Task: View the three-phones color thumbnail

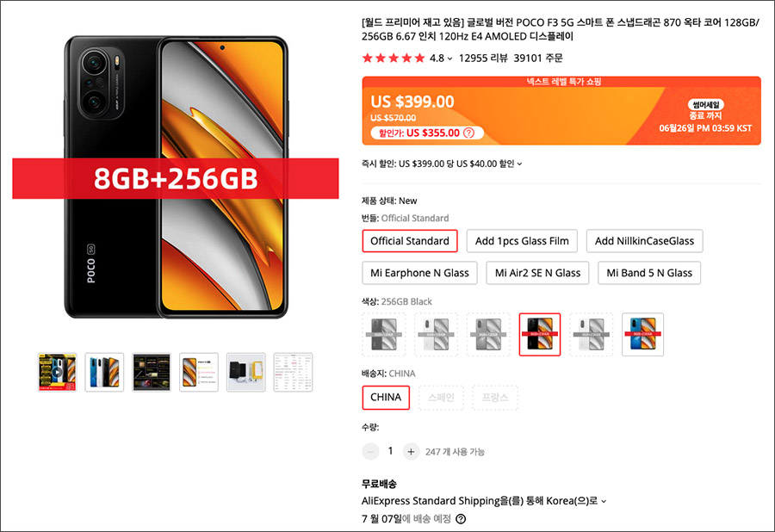Action: [104, 373]
